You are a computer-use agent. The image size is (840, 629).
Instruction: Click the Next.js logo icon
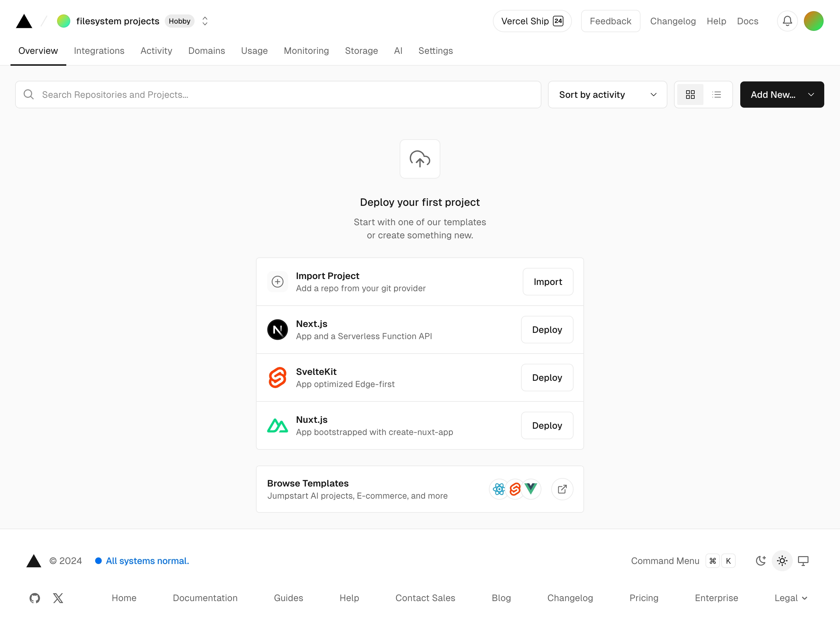278,329
